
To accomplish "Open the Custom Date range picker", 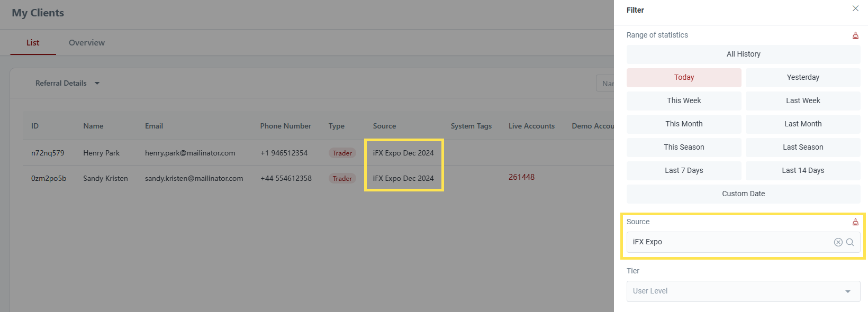I will pos(743,194).
